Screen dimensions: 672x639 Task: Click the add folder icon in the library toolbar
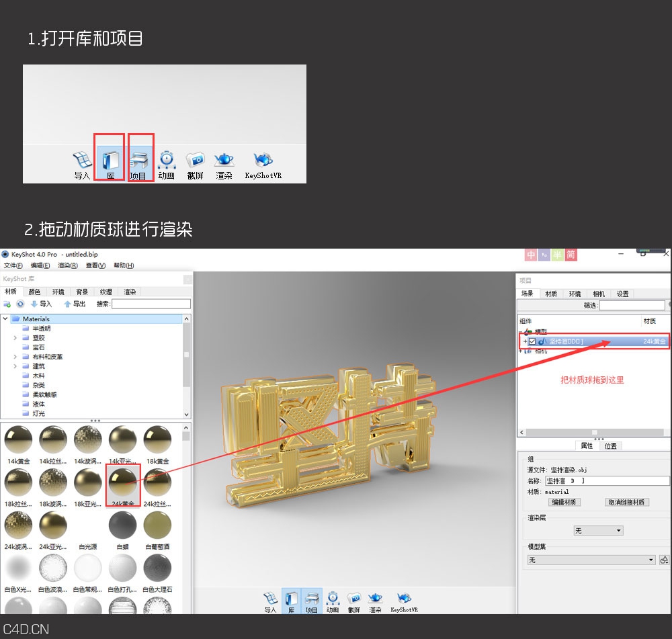point(7,304)
